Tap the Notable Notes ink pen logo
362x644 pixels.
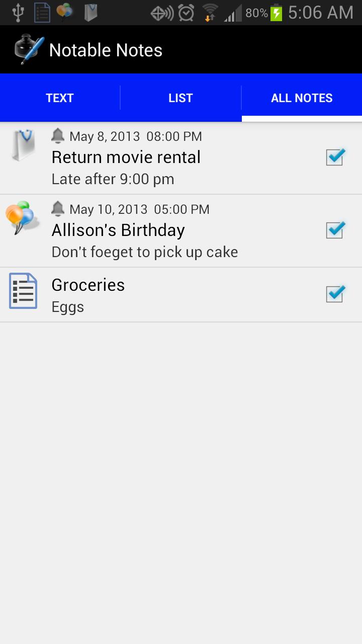pos(29,50)
